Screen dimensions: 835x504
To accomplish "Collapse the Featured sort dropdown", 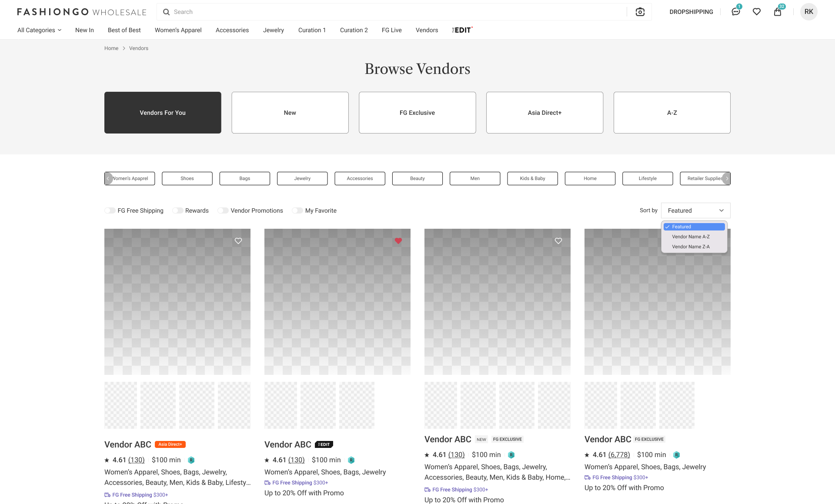I will coord(695,210).
